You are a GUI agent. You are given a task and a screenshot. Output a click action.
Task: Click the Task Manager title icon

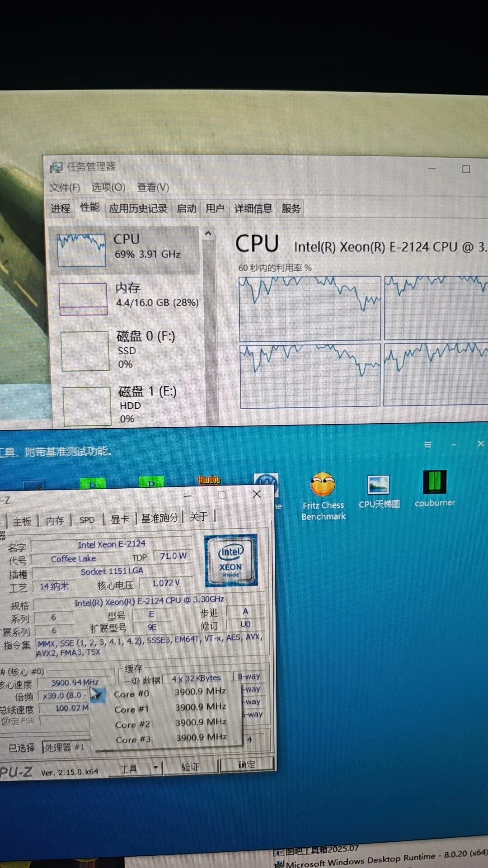[56, 168]
